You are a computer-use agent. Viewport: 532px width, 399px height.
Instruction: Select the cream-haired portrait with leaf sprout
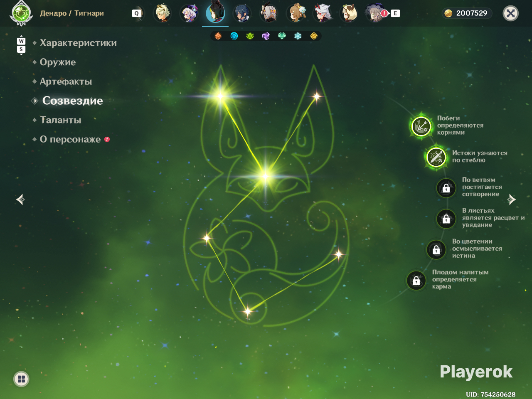(349, 13)
